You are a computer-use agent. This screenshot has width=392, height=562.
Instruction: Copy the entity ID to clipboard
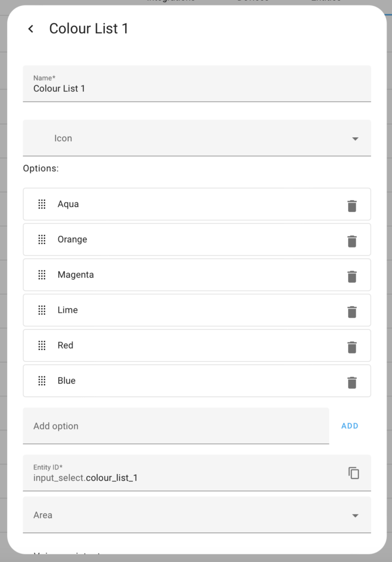pyautogui.click(x=354, y=473)
